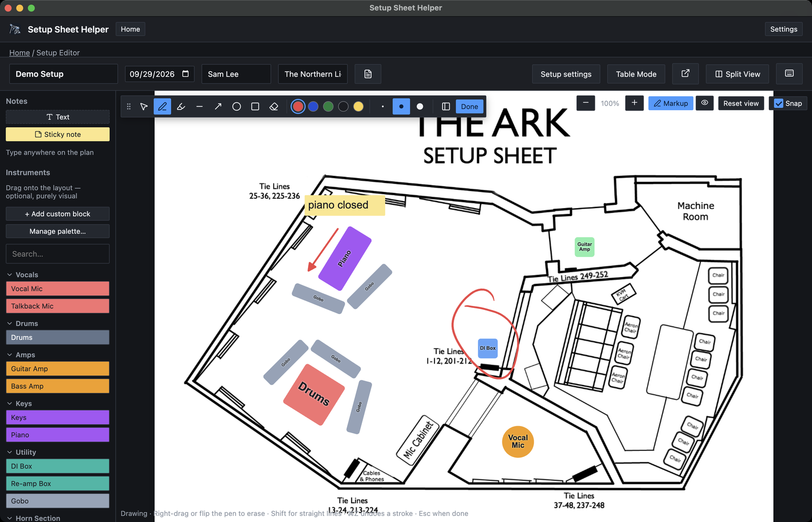Toggle the toolbar panel layout icon
The height and width of the screenshot is (522, 812).
click(446, 107)
